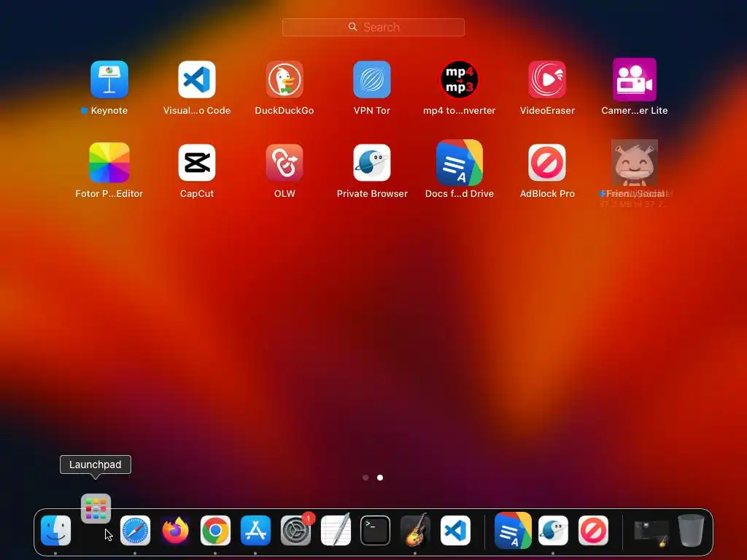Open the mp4 to mp3 converter app
The image size is (747, 560).
(460, 79)
